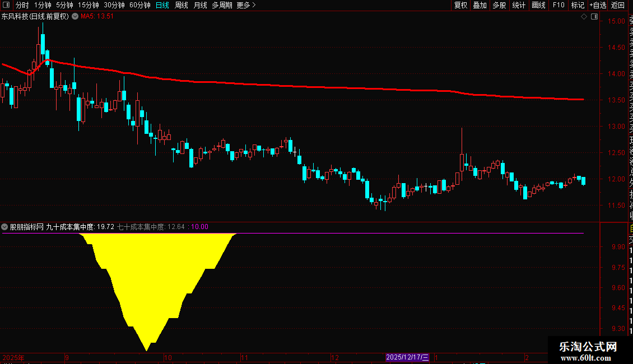Image resolution: width=633 pixels, height=364 pixels.
Task: Click month 10 on the time axis
Action: [168, 357]
